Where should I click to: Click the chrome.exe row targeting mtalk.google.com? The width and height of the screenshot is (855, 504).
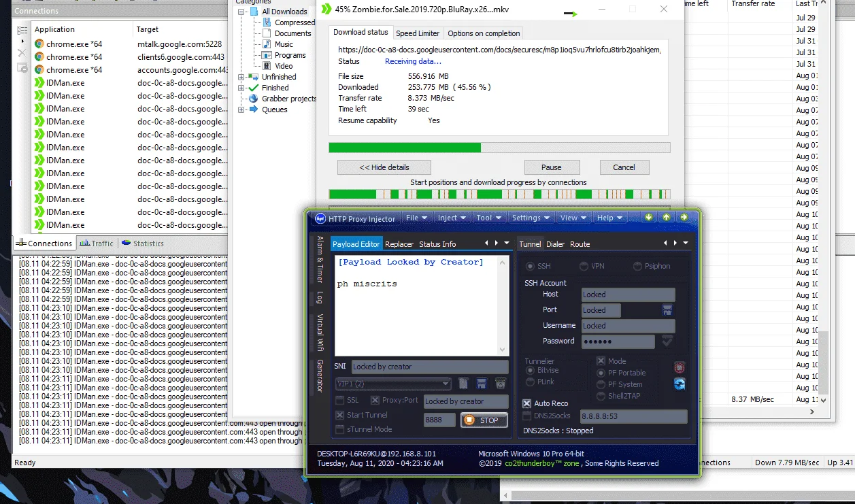pyautogui.click(x=131, y=44)
